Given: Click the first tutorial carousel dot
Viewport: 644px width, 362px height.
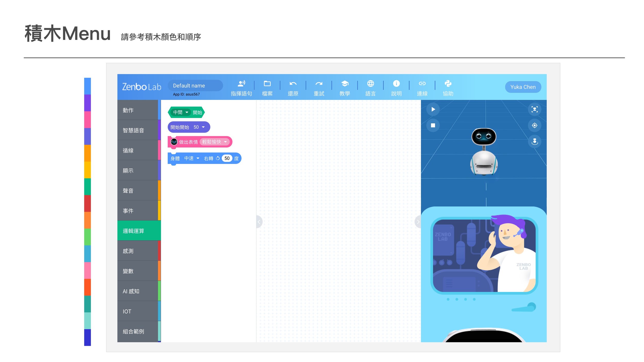Looking at the screenshot, I should tap(448, 299).
